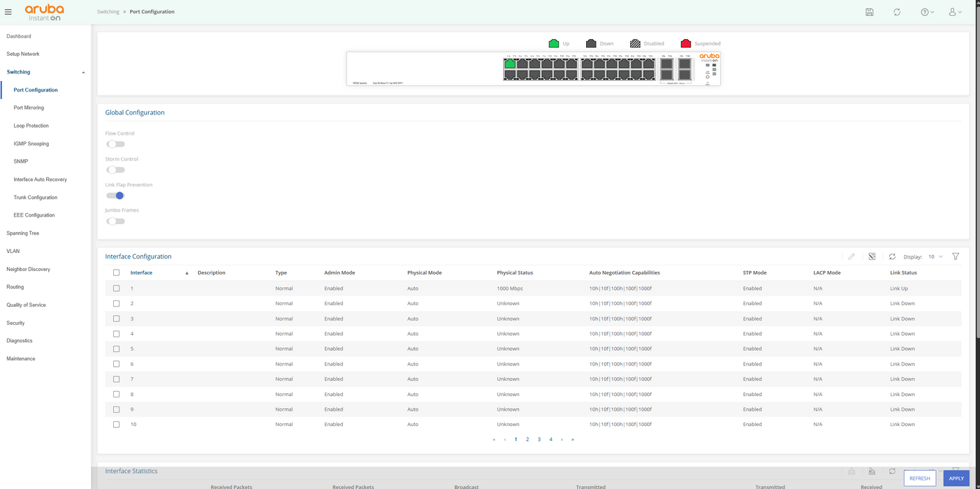Expand Spanning Tree in the sidebar
The width and height of the screenshot is (980, 489).
pos(23,233)
